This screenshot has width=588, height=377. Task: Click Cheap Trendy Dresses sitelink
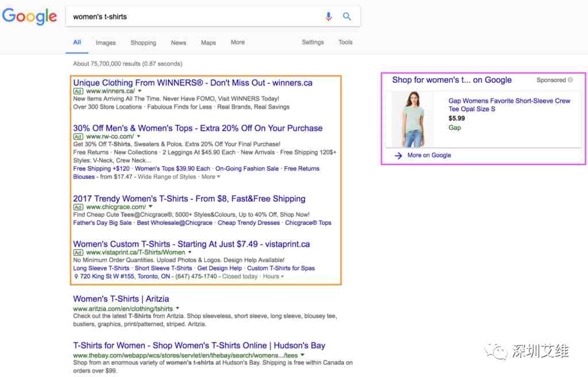pyautogui.click(x=249, y=222)
